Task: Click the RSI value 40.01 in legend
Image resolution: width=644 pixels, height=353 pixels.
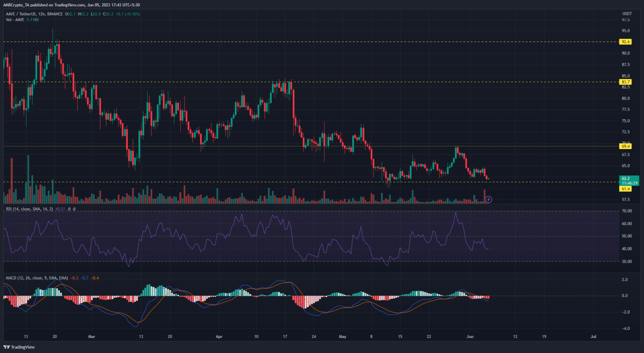Action: [60, 209]
